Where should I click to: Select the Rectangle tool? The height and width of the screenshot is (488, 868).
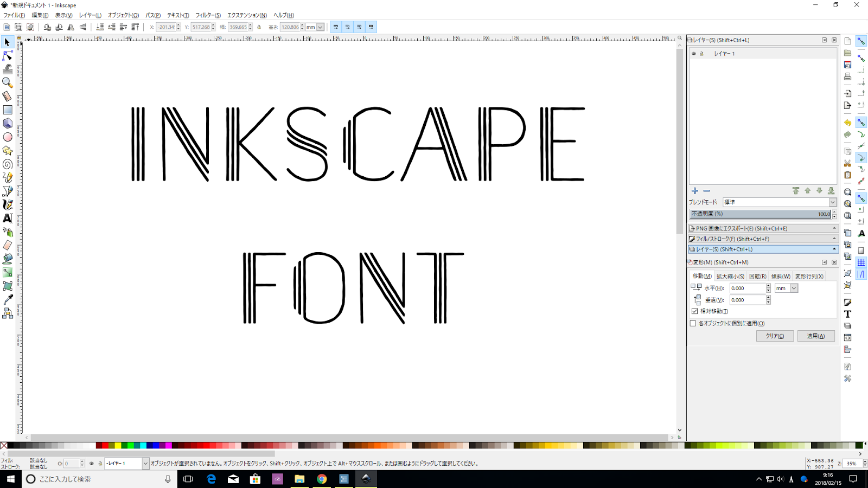8,110
